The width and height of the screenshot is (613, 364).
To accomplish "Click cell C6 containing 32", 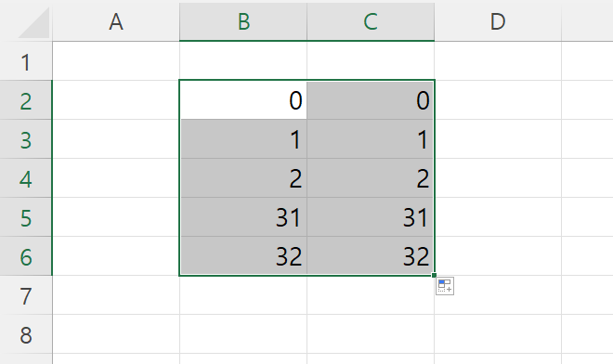I will (371, 256).
